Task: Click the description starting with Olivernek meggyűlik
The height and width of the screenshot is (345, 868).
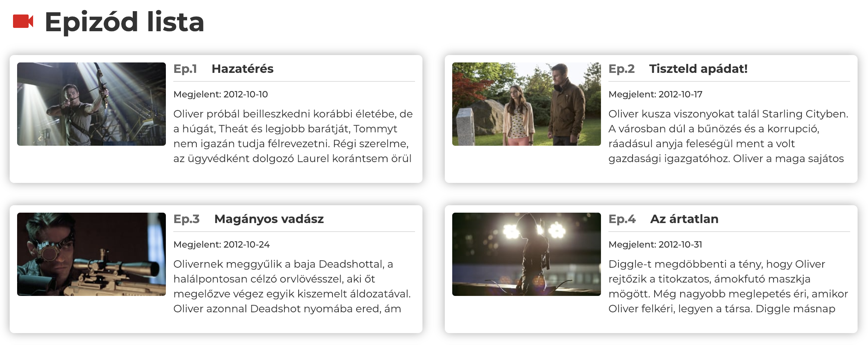Action: (292, 286)
